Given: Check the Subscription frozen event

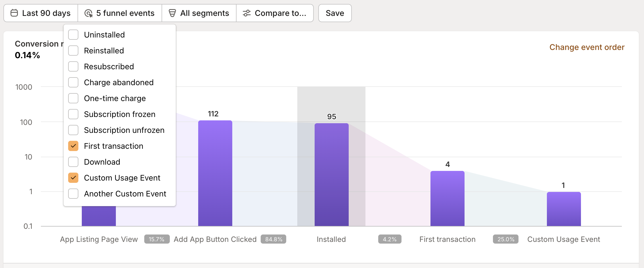Looking at the screenshot, I should tap(73, 114).
